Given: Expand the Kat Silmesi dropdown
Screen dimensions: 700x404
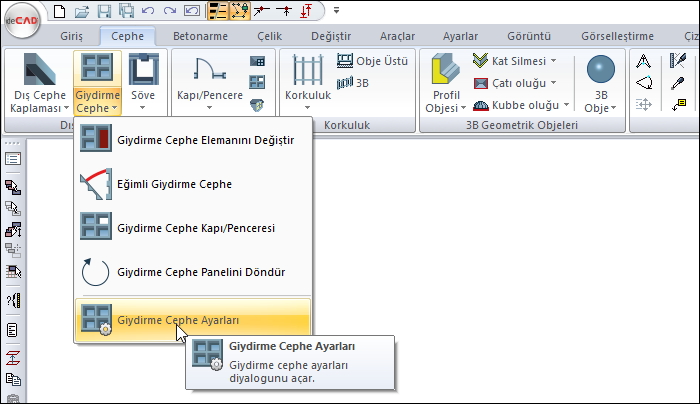Looking at the screenshot, I should click(x=553, y=60).
